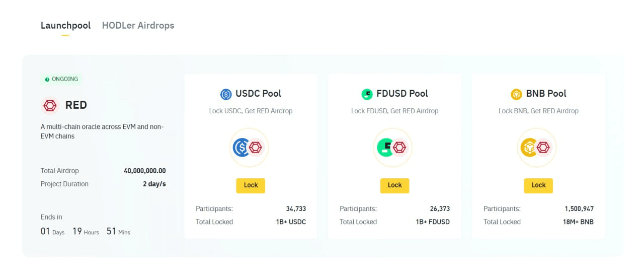Open the USDC Pool title
Viewport: 644px width, 275px height.
coord(258,94)
